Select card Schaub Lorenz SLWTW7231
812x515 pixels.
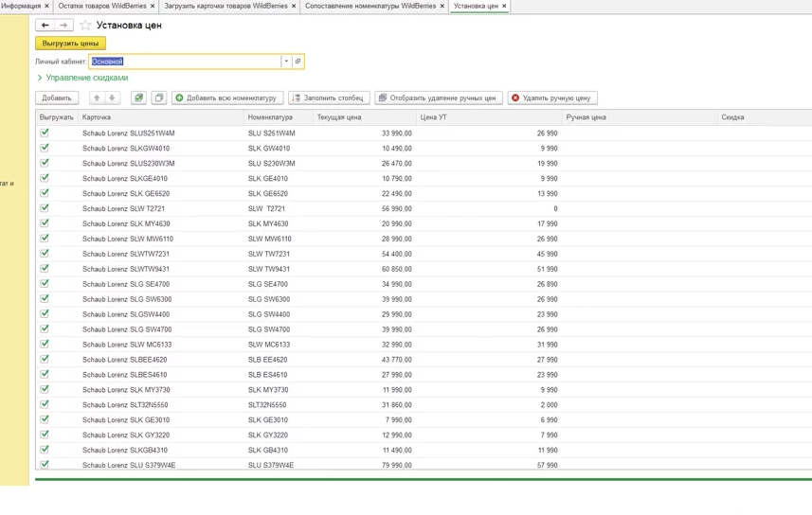coord(126,254)
